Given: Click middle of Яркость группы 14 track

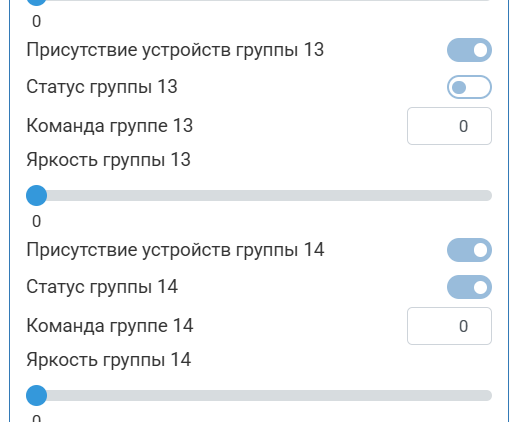Looking at the screenshot, I should coord(259,395).
